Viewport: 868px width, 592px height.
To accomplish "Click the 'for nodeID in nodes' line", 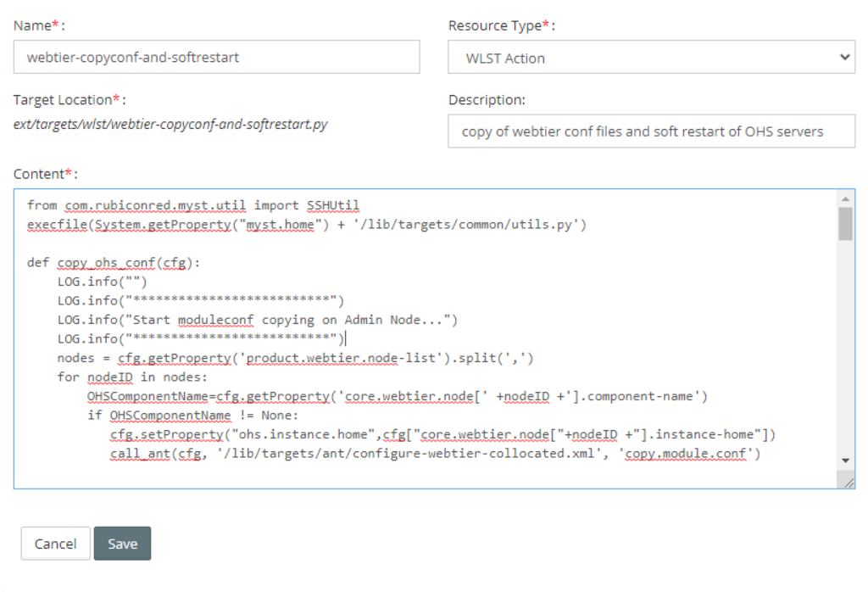I will pyautogui.click(x=131, y=377).
